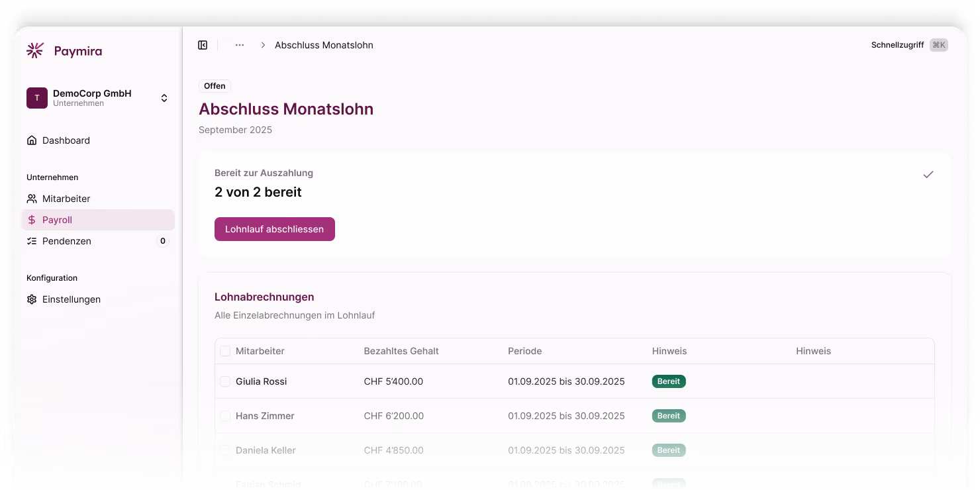This screenshot has height=490, width=980.
Task: Click the Paymira brand name
Action: [x=78, y=51]
